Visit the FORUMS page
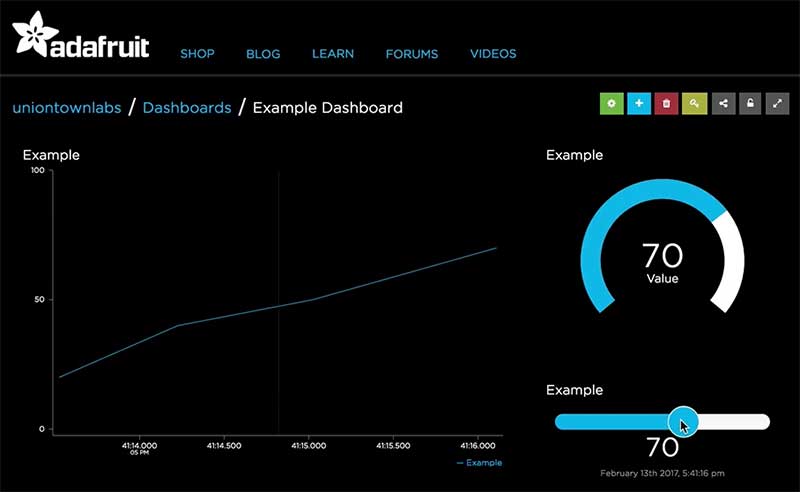This screenshot has height=492, width=800. tap(412, 54)
